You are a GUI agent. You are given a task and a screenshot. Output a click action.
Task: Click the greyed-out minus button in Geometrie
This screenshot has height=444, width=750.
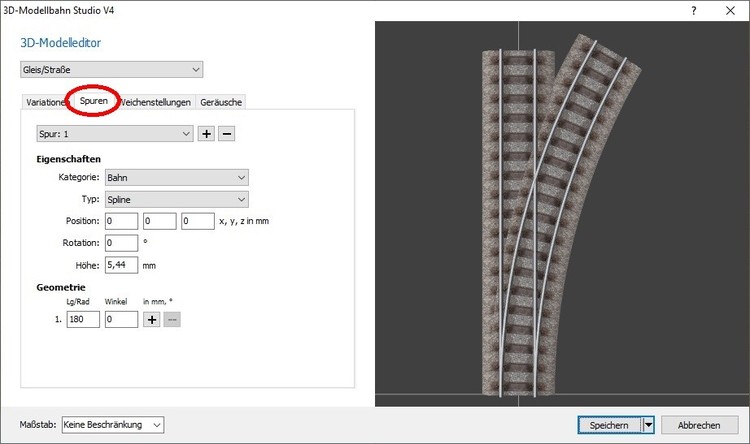(172, 319)
